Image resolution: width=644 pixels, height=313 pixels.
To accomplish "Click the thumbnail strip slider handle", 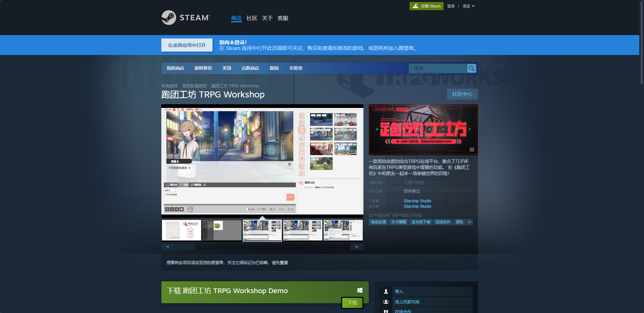I will 185,247.
